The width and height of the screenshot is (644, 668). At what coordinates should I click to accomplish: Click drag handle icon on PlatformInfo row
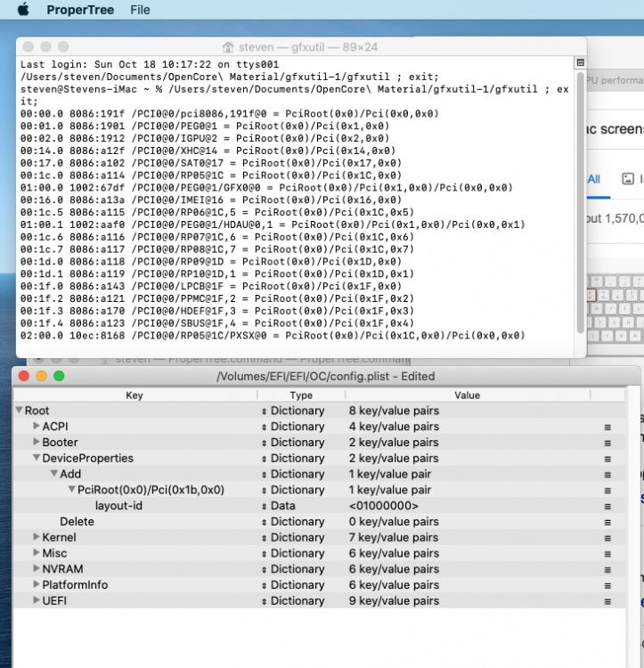[607, 586]
